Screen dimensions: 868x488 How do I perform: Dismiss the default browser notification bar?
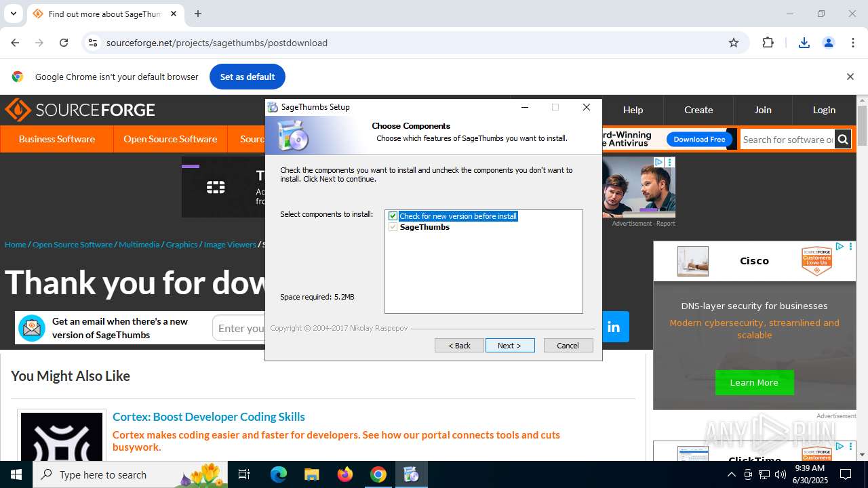850,77
